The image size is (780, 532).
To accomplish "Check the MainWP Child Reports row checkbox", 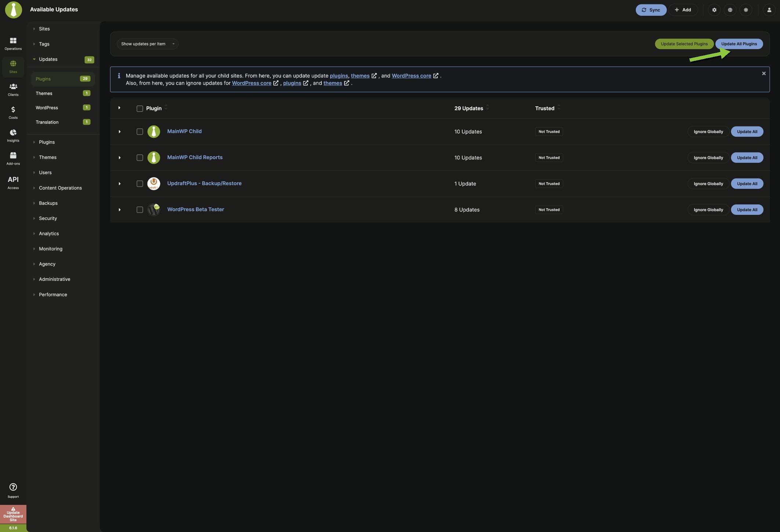I will [140, 158].
